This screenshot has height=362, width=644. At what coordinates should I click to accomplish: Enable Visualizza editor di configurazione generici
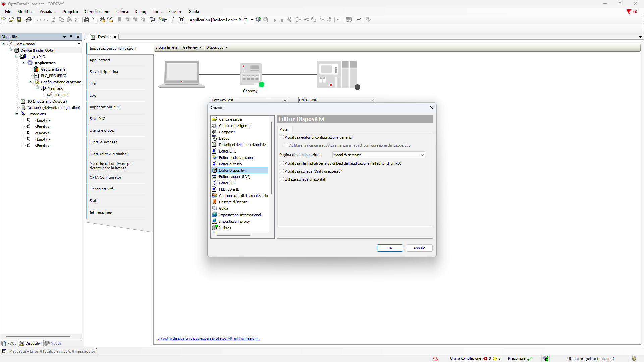click(282, 137)
